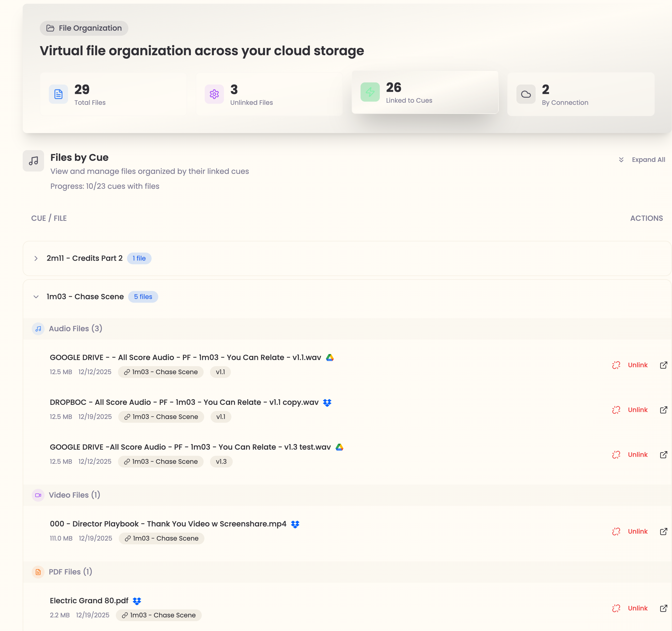672x631 pixels.
Task: Select the 29 Total Files card
Action: click(x=113, y=94)
